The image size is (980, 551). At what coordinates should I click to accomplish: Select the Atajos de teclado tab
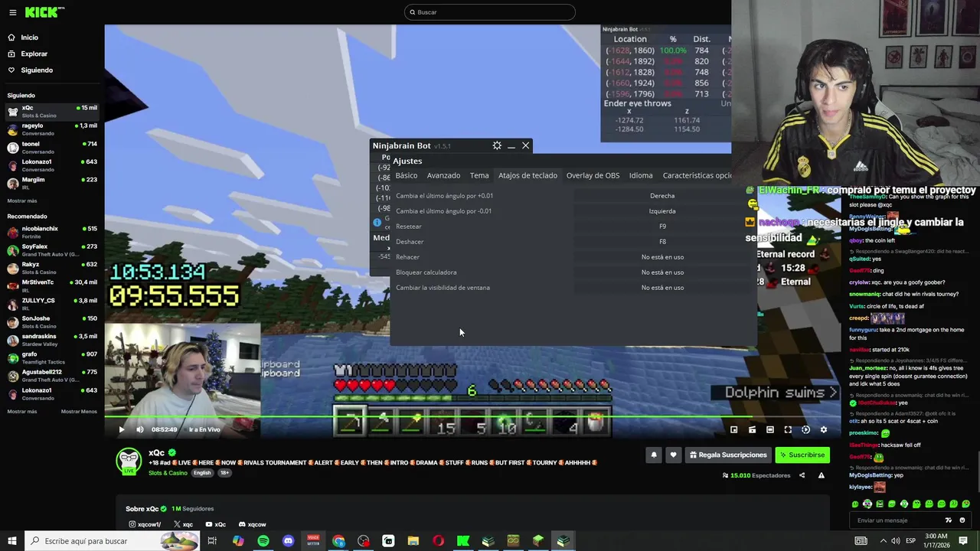[528, 175]
